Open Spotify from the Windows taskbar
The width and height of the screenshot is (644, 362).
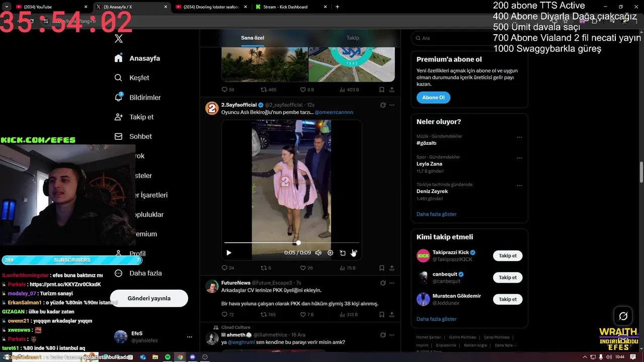(x=168, y=357)
